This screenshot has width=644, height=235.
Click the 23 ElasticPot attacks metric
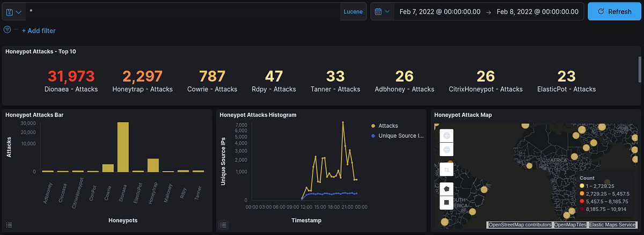tap(566, 81)
